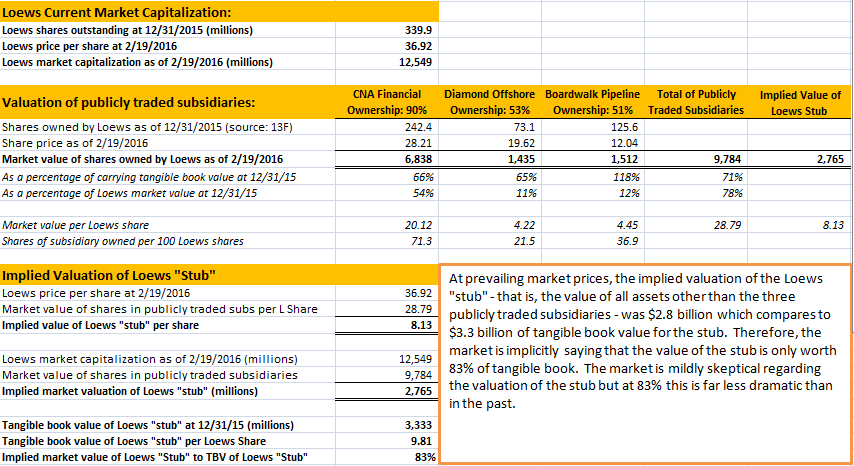Select CNA market value cell 6,838
Viewport: 854px width, 466px height.
(x=418, y=159)
